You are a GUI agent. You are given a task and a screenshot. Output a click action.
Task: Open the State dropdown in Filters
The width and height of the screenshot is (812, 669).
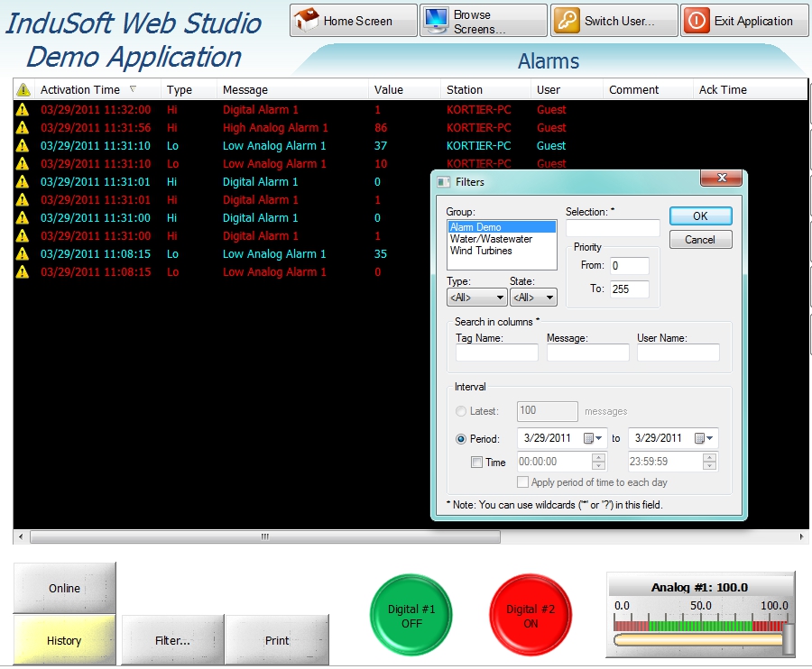[533, 298]
